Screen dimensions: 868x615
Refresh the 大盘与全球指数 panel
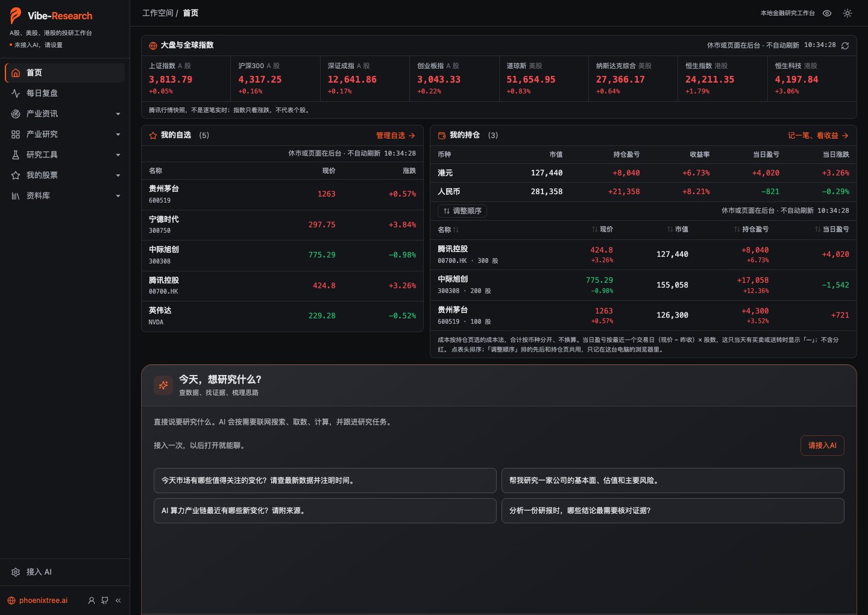tap(845, 46)
